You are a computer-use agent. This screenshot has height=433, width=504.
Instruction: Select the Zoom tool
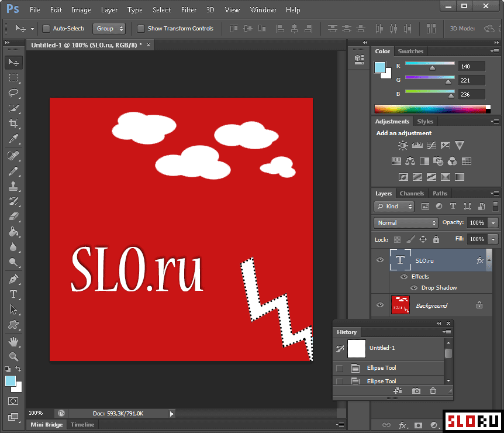13,356
